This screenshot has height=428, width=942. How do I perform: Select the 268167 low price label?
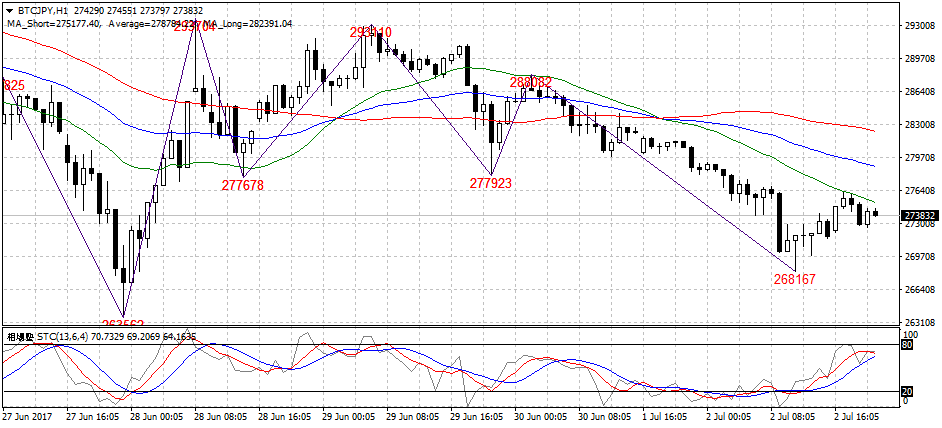click(x=795, y=279)
